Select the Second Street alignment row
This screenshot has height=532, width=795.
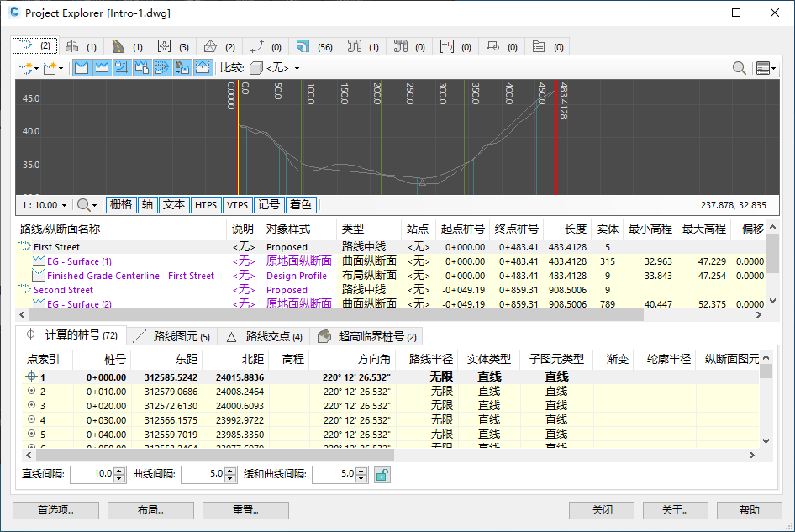(391, 290)
